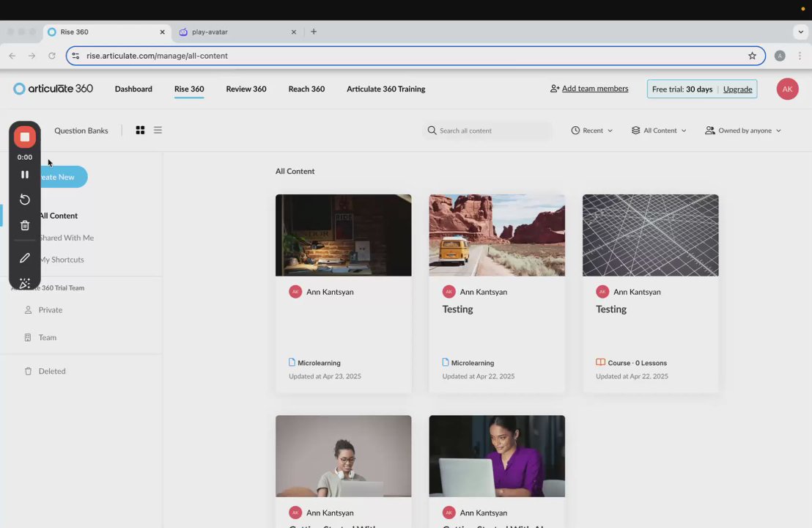Open the Private folder
The width and height of the screenshot is (812, 528).
pyautogui.click(x=51, y=310)
